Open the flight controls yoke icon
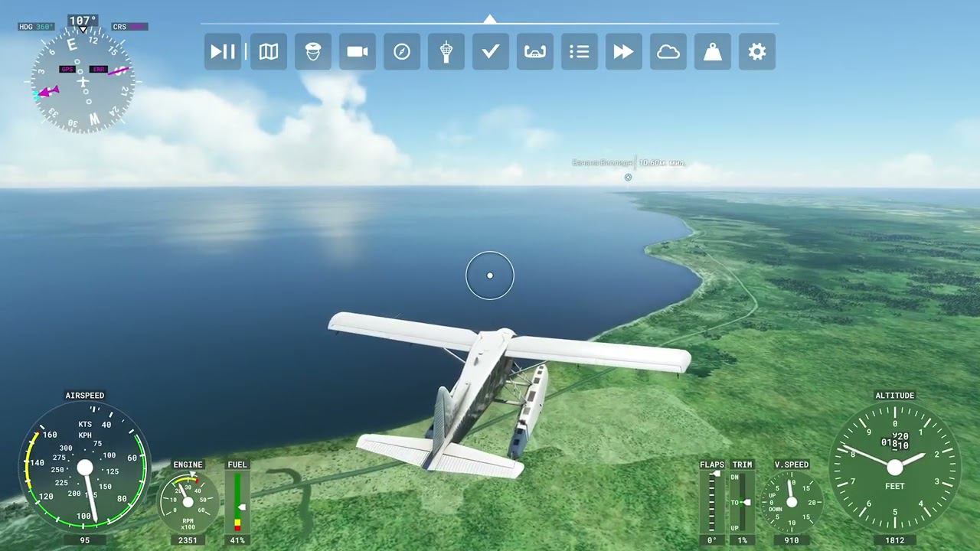This screenshot has height=551, width=980. (535, 51)
